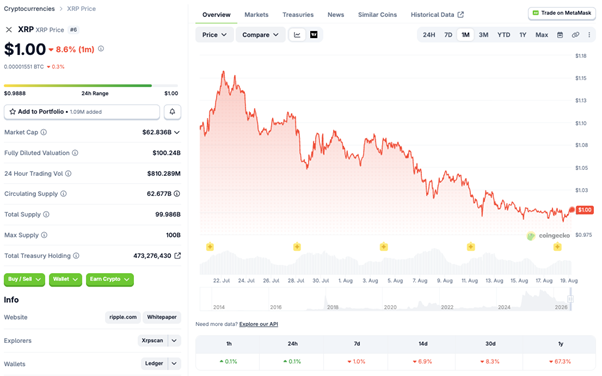Viewport: 602px width, 376px height.
Task: Select the 7D time range
Action: pyautogui.click(x=448, y=35)
